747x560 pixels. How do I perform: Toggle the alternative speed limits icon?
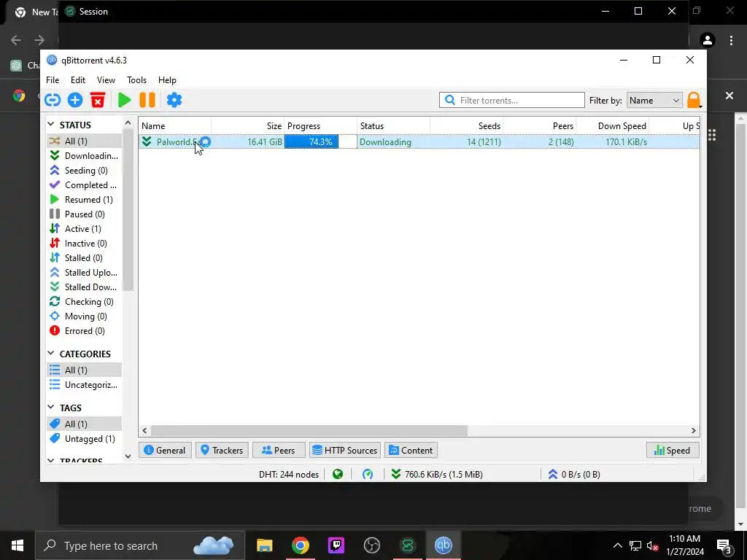(x=368, y=474)
